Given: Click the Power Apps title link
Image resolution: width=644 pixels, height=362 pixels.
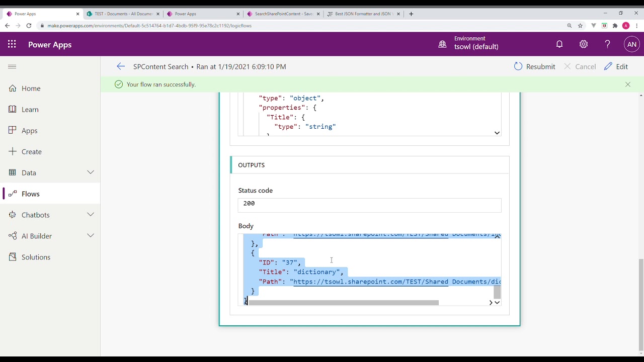Looking at the screenshot, I should [x=50, y=44].
